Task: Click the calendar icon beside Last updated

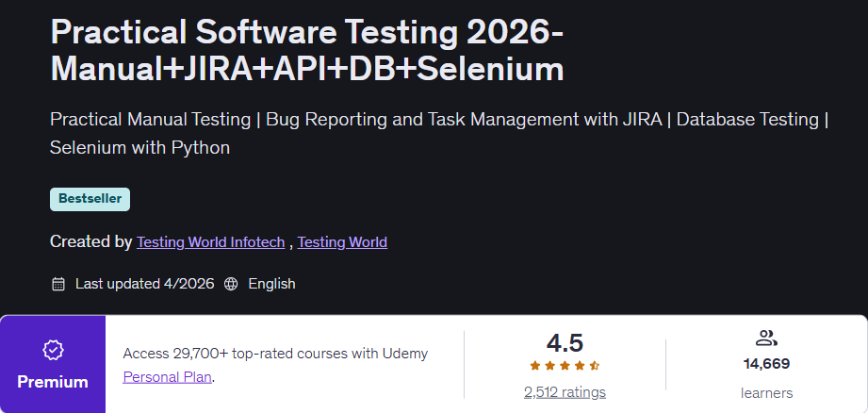Action: coord(58,284)
